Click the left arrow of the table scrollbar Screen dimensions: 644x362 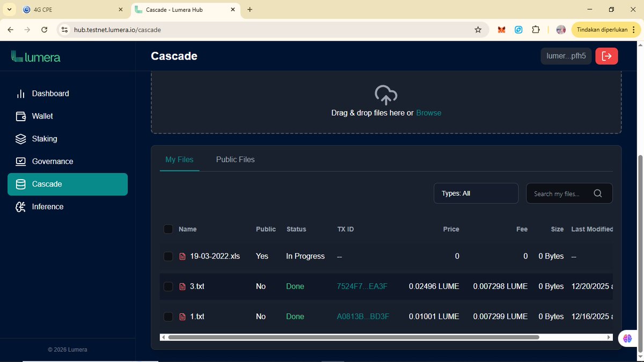163,337
